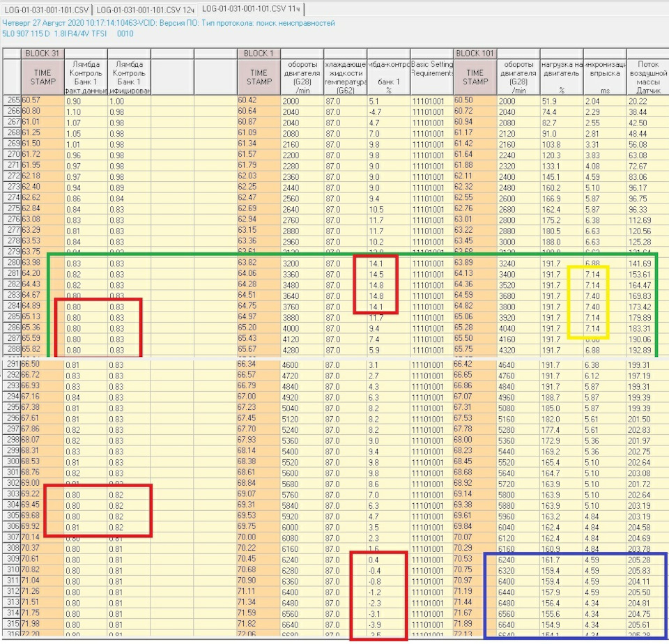
Task: Select the injection cell '7.40' in row 283
Action: pyautogui.click(x=605, y=296)
